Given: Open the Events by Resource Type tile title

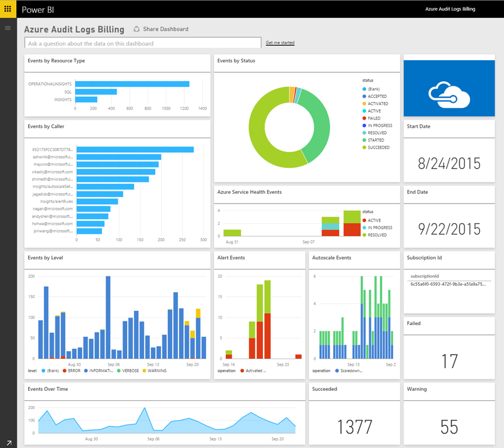Looking at the screenshot, I should point(56,61).
